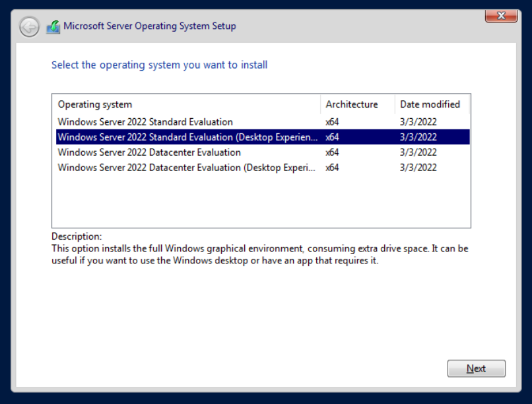Click the Microsoft Server Operating System Setup title

coord(149,26)
